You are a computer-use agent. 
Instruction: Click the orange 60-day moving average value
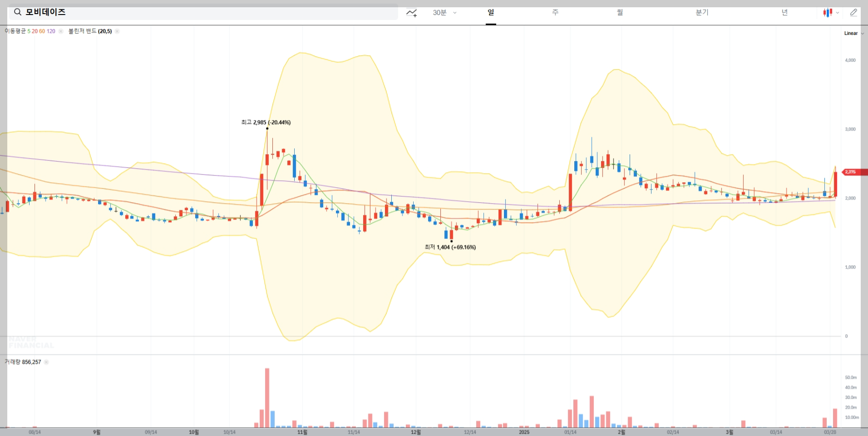coord(42,31)
